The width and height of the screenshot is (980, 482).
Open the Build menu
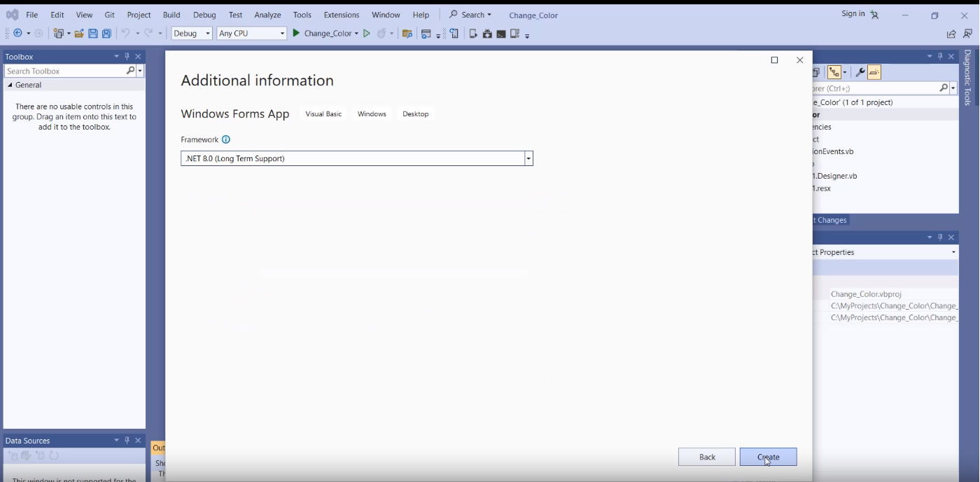(x=171, y=15)
